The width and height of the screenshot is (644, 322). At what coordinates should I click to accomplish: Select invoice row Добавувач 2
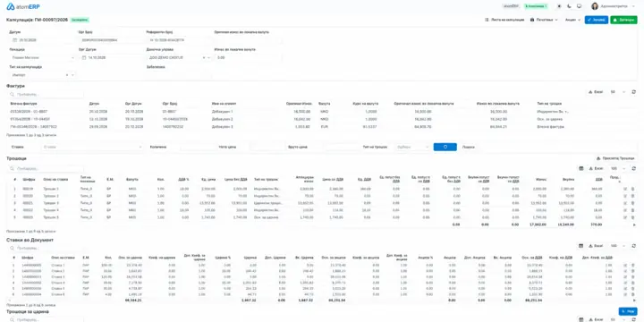[322, 119]
